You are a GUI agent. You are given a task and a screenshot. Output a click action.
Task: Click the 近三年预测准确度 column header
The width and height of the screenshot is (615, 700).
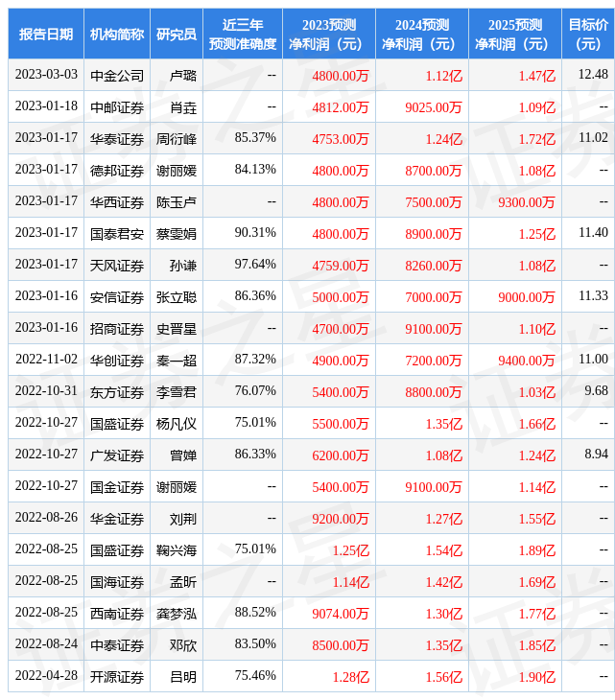[242, 35]
